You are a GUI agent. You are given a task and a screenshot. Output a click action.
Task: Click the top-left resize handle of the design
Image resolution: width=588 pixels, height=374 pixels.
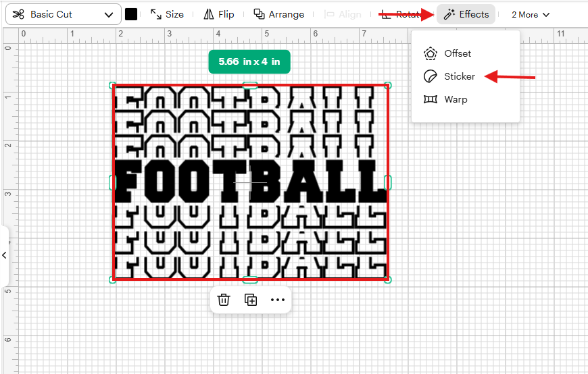coord(112,86)
